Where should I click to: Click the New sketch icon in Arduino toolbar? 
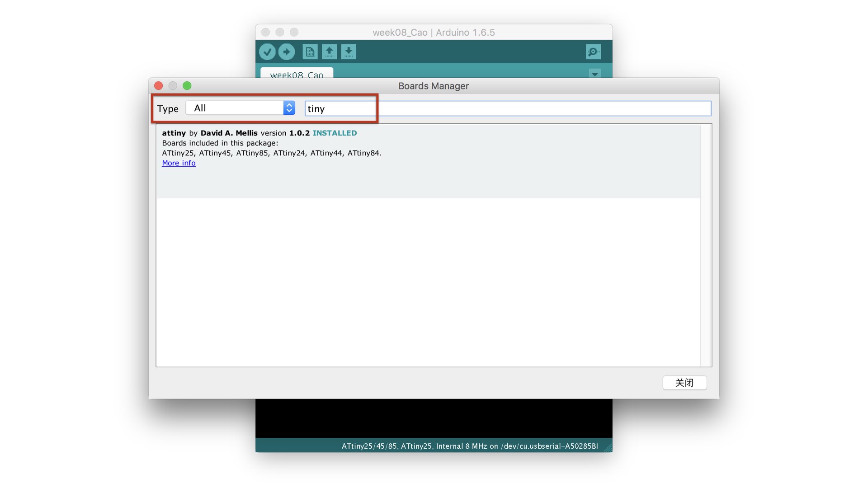point(310,52)
